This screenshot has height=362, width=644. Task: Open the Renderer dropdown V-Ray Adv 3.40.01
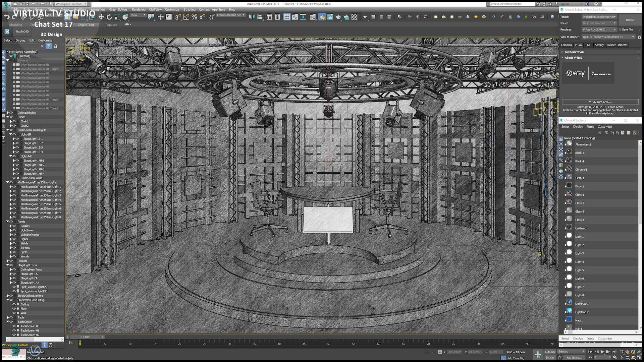599,29
